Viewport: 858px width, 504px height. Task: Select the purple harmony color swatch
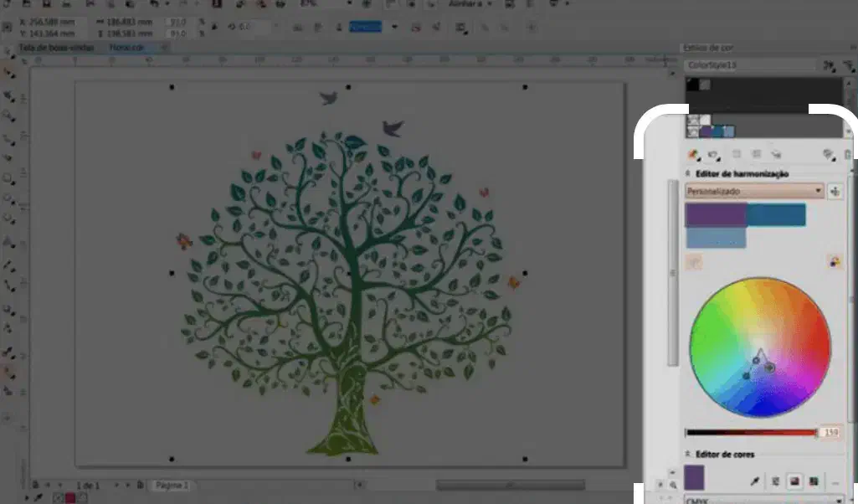point(716,215)
